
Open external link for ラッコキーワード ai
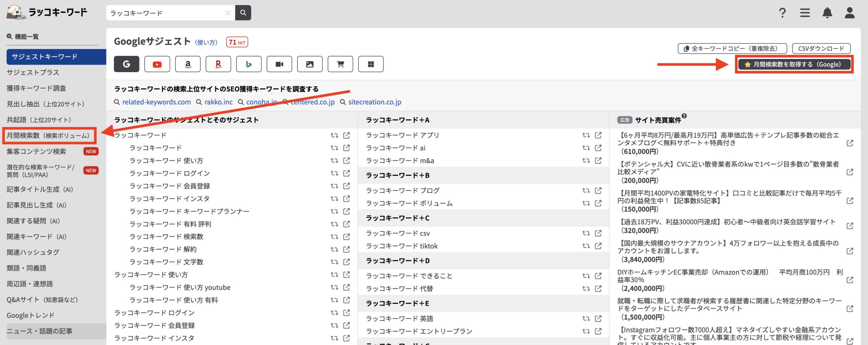(x=598, y=148)
